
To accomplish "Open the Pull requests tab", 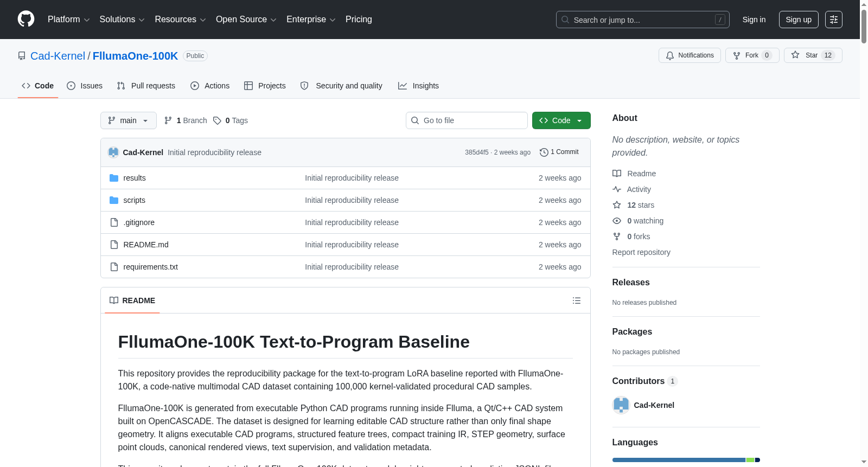I will coord(146,86).
